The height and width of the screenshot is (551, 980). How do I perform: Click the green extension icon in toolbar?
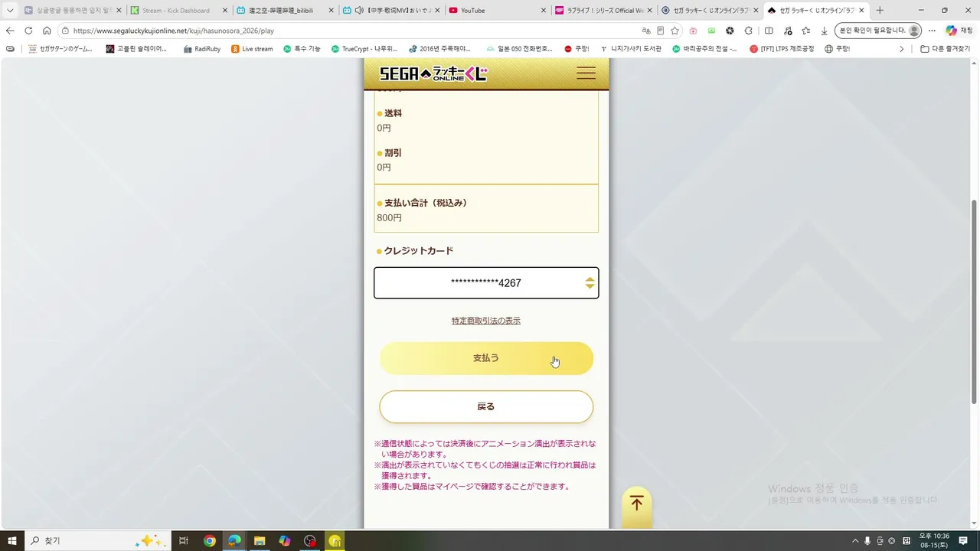pos(711,31)
